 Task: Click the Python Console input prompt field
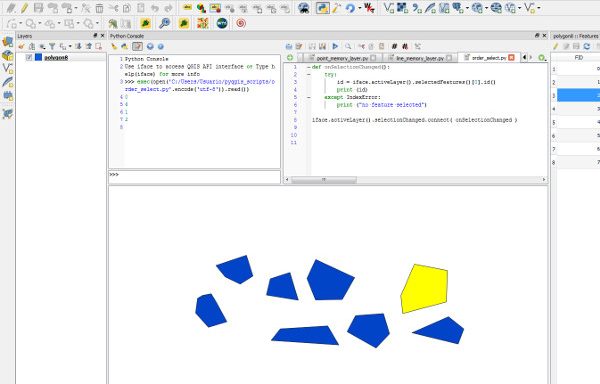tap(194, 175)
